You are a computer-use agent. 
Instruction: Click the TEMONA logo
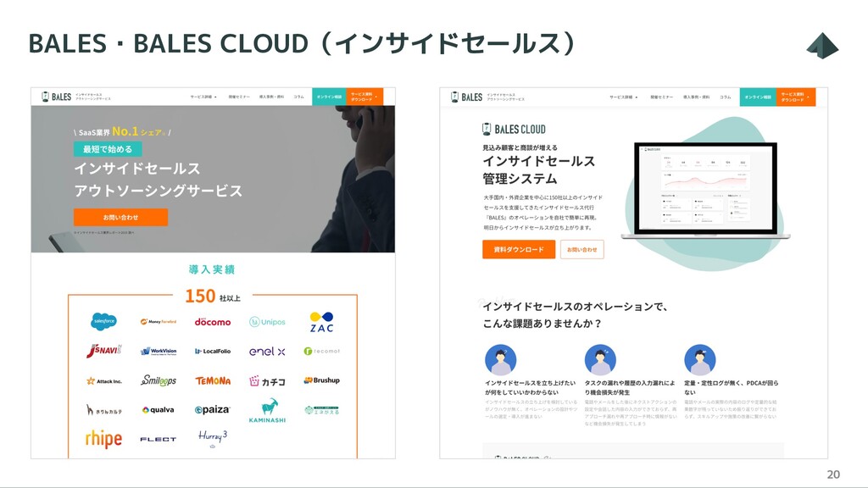pyautogui.click(x=213, y=380)
